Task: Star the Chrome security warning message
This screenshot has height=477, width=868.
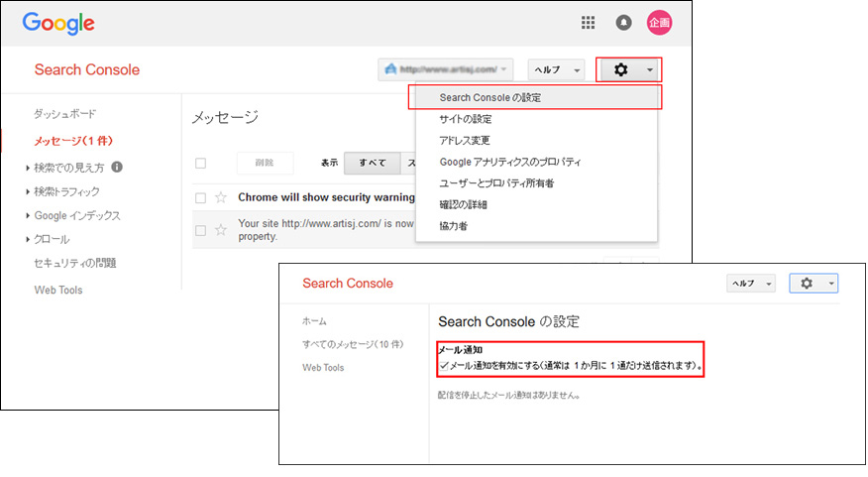Action: [x=221, y=197]
